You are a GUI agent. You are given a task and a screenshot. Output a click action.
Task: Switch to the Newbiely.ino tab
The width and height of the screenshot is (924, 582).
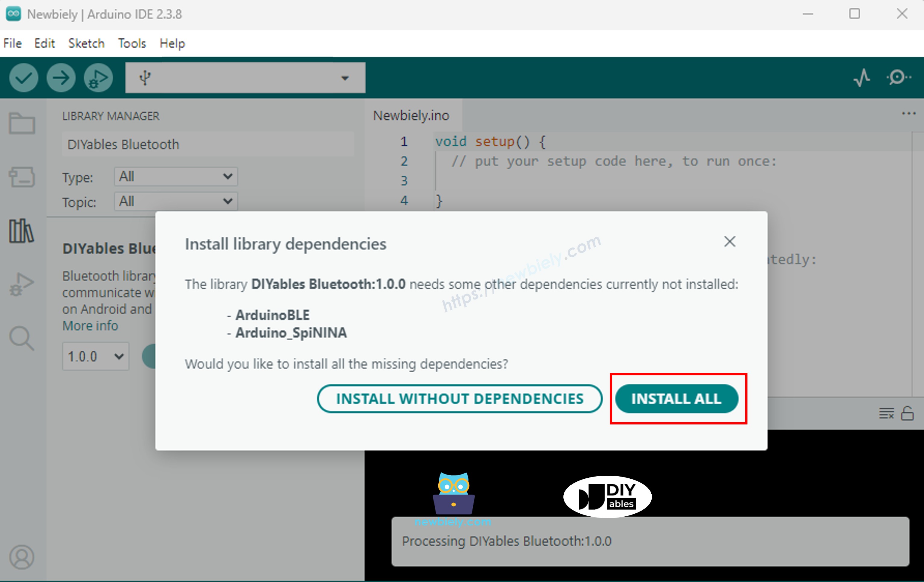pyautogui.click(x=411, y=115)
